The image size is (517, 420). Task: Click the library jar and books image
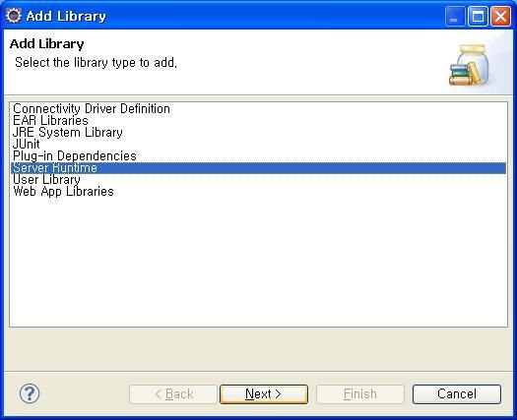tap(469, 66)
